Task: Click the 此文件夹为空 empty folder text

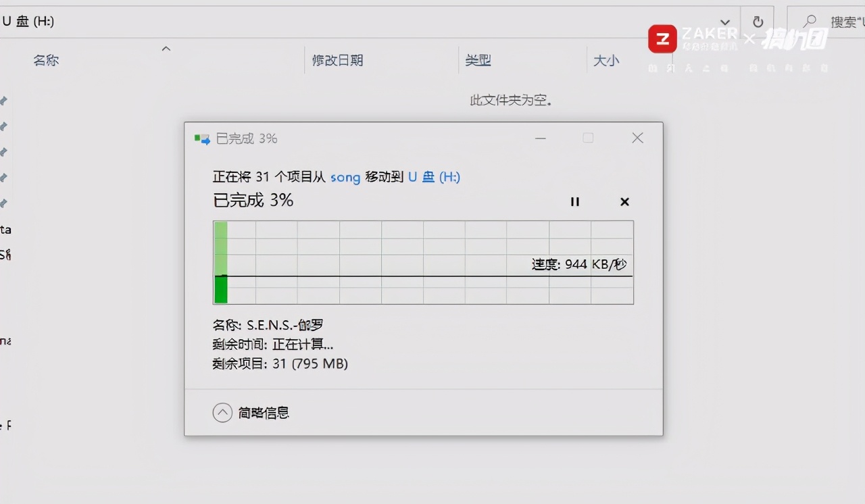Action: (x=512, y=100)
